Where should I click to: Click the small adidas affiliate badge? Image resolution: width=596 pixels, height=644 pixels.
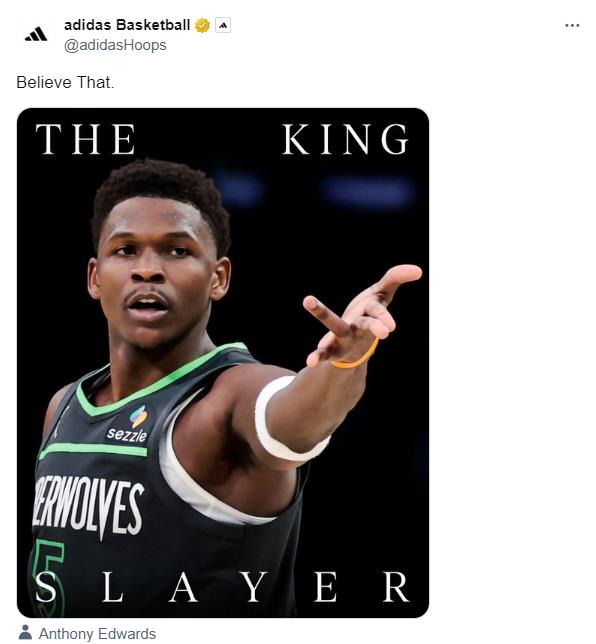tap(223, 25)
